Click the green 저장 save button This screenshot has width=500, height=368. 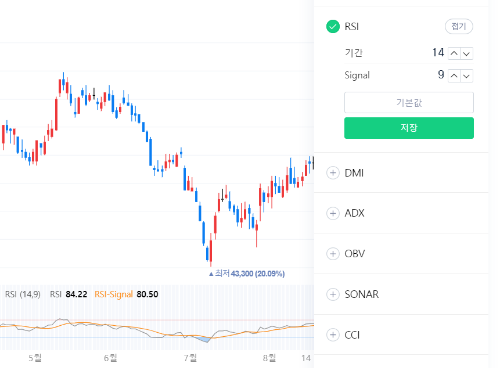[x=409, y=128]
